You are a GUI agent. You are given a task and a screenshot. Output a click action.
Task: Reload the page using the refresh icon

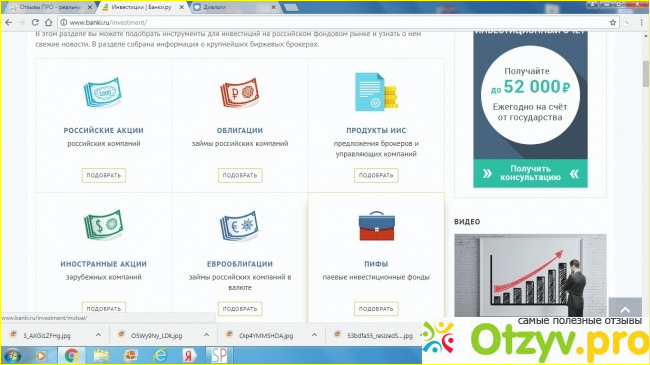pos(35,22)
